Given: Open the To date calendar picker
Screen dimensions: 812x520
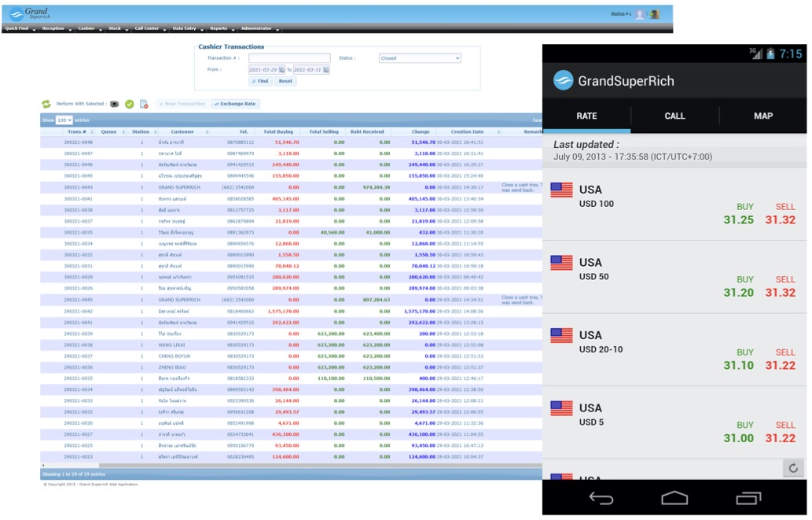Looking at the screenshot, I should pyautogui.click(x=326, y=70).
